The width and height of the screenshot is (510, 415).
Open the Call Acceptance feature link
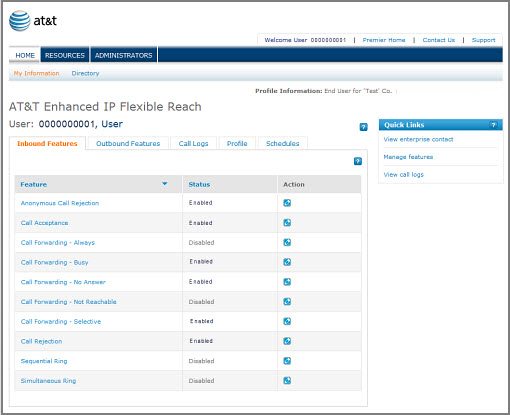pyautogui.click(x=44, y=223)
